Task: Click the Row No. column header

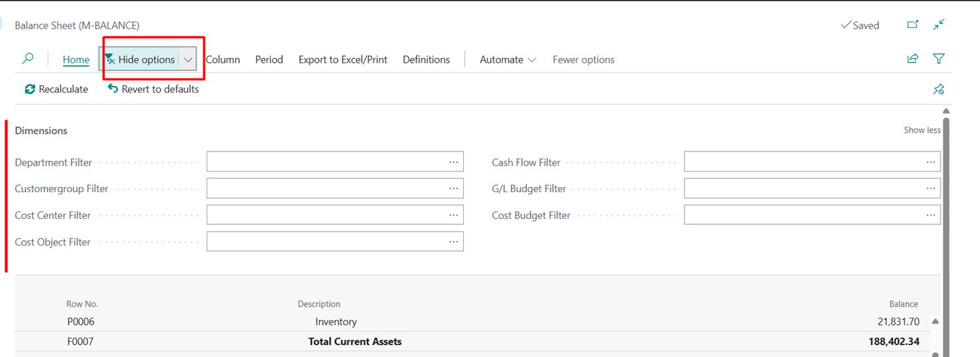Action: pyautogui.click(x=82, y=304)
